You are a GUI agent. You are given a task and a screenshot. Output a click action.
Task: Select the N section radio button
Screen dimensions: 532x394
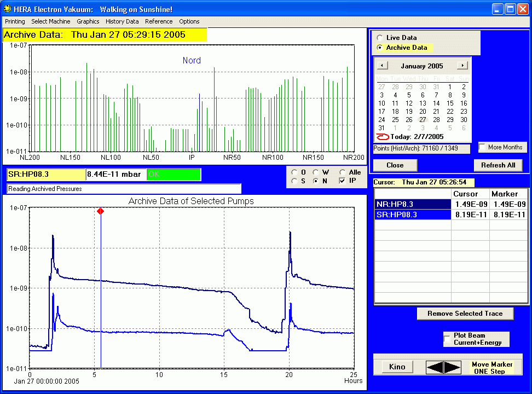click(316, 181)
